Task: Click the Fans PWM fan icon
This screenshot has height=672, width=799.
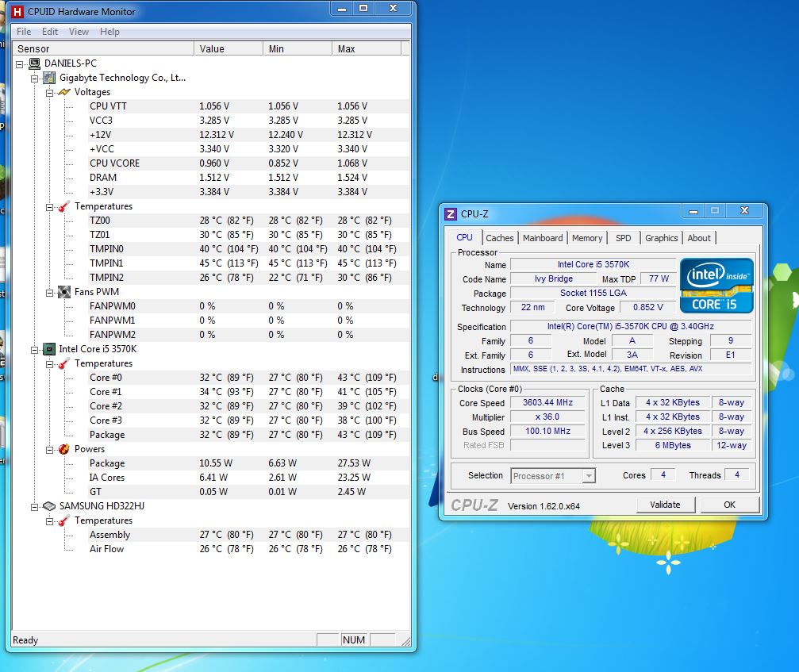Action: tap(63, 292)
